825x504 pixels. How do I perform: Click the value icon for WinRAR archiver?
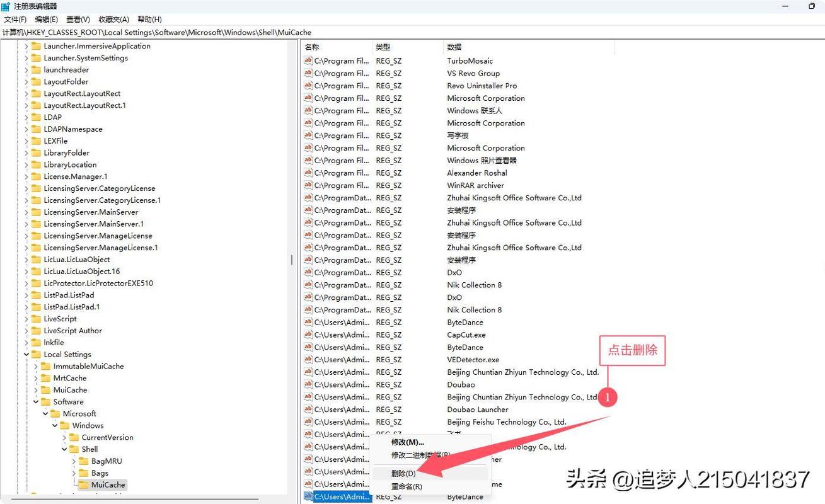(x=308, y=185)
